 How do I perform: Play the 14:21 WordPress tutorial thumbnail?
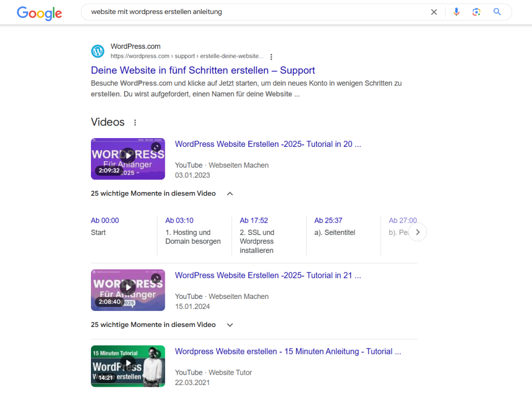coord(128,363)
